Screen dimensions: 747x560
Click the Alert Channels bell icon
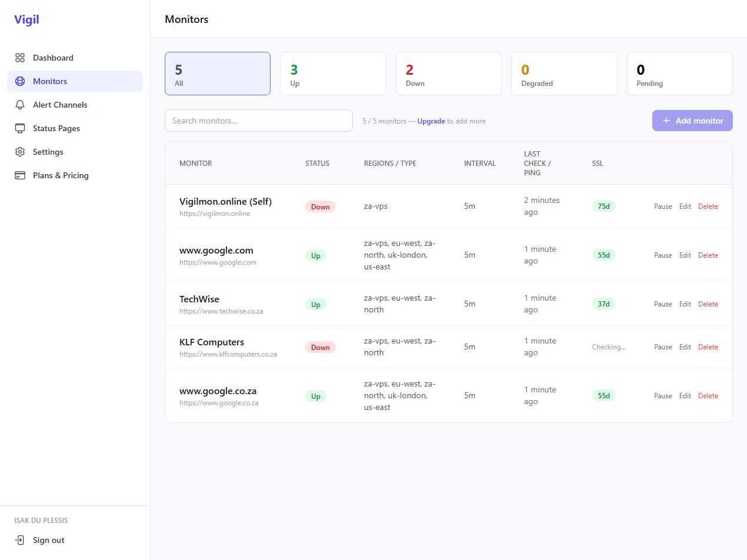coord(20,105)
